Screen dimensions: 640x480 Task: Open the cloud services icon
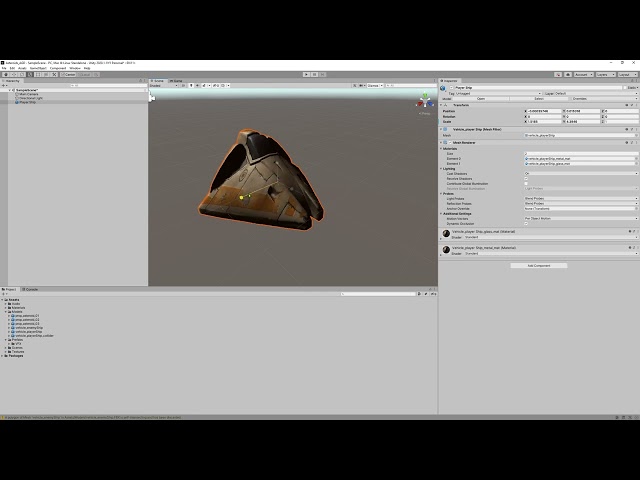tap(568, 75)
